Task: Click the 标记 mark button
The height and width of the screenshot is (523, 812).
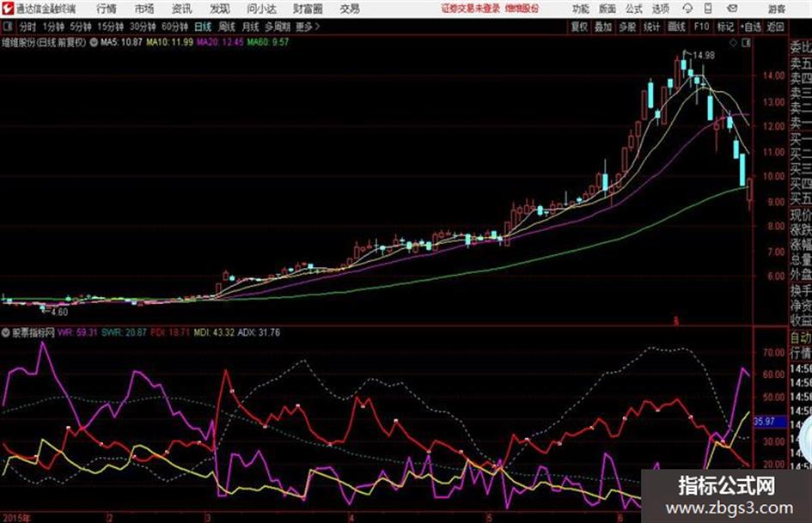Action: pyautogui.click(x=725, y=27)
